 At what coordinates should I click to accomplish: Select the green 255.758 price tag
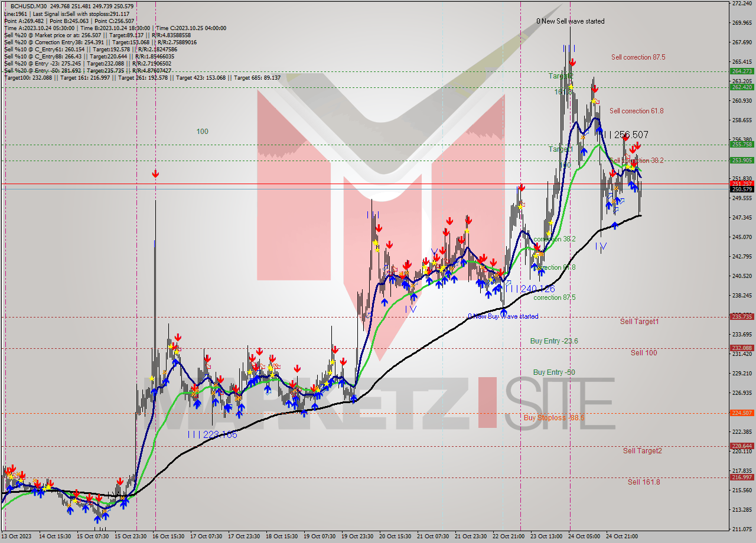742,144
